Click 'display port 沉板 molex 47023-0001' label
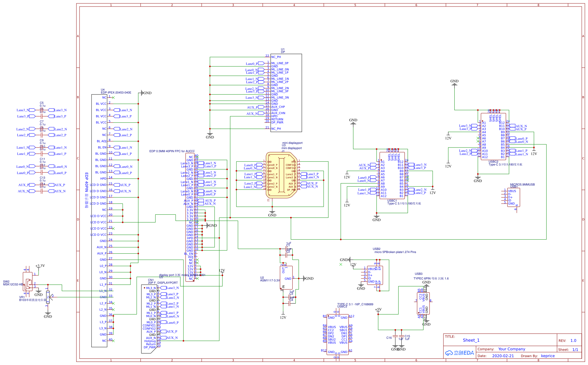Screen dimensions: 588x365 [x=182, y=275]
